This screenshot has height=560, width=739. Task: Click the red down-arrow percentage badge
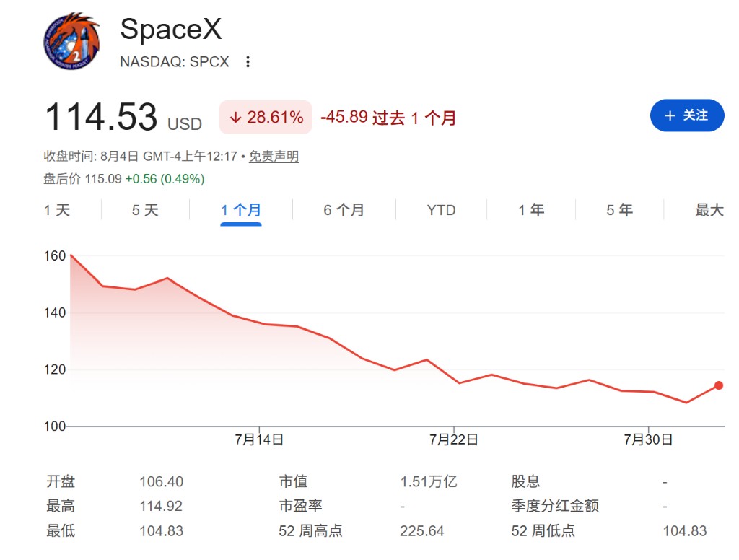click(x=266, y=117)
